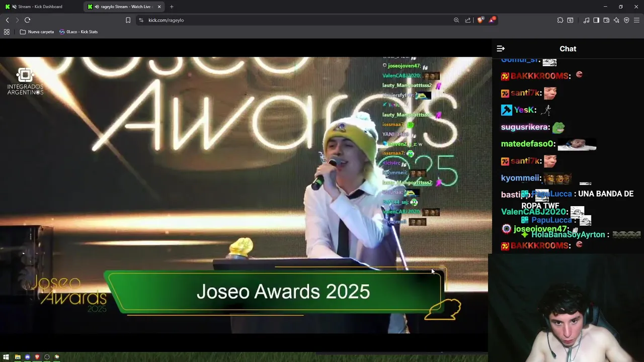This screenshot has width=644, height=362.
Task: Click the kick.com/rageylo address field
Action: 297,20
